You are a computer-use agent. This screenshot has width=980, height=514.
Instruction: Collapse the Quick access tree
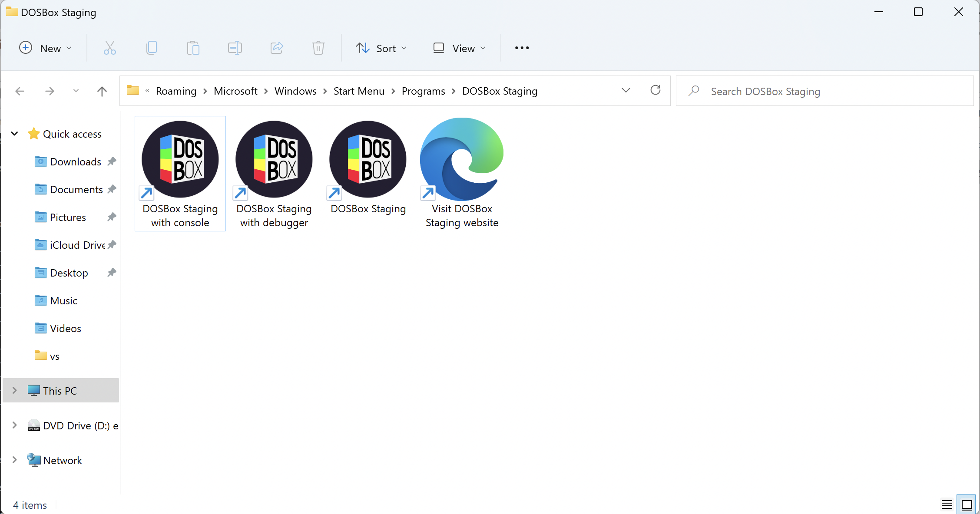click(x=14, y=134)
